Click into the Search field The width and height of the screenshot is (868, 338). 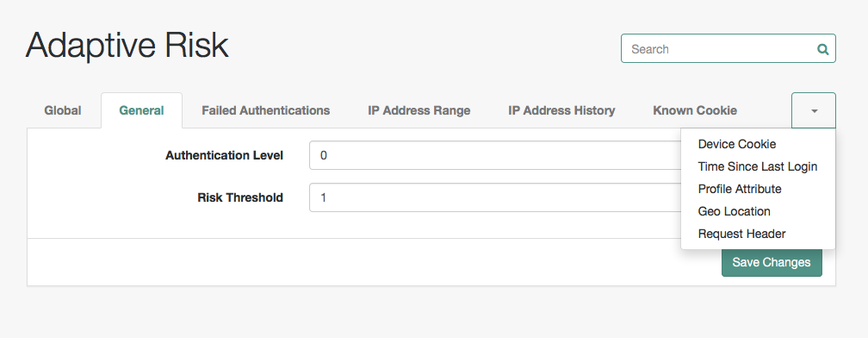(728, 49)
